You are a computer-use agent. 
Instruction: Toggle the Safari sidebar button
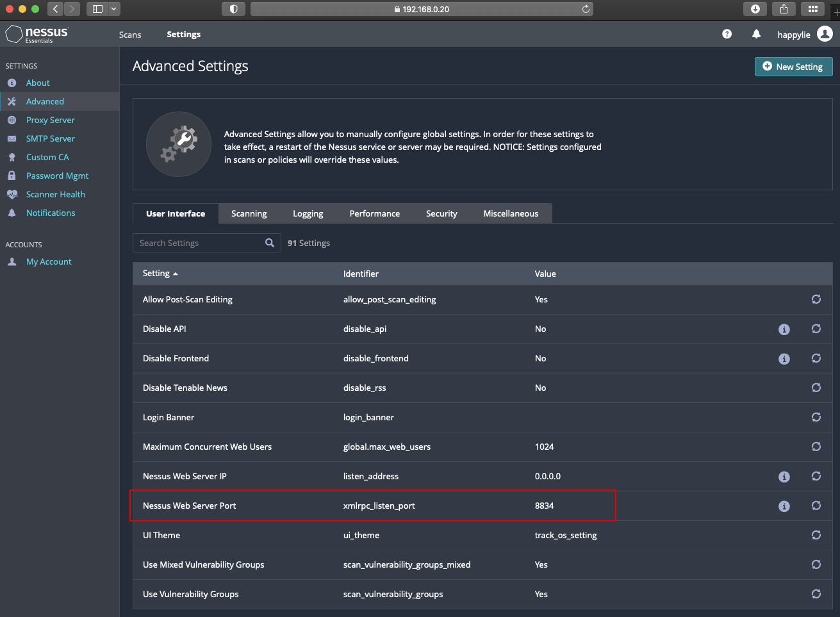[97, 9]
